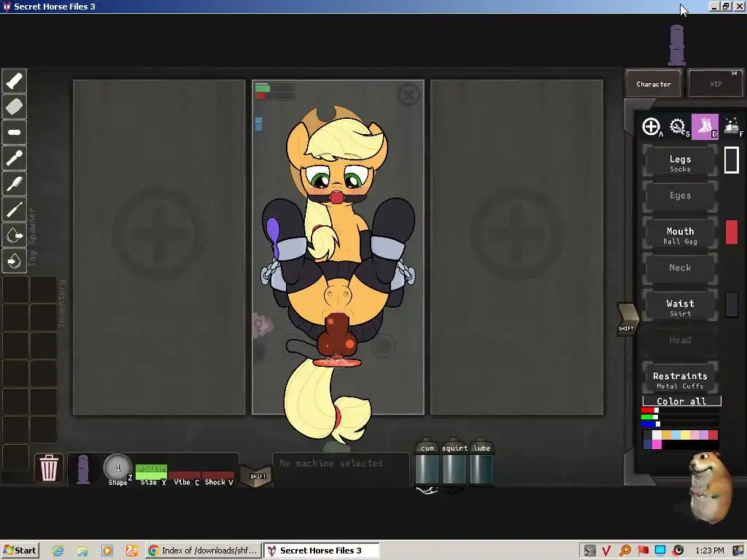Switch to the WIP tab

(716, 84)
